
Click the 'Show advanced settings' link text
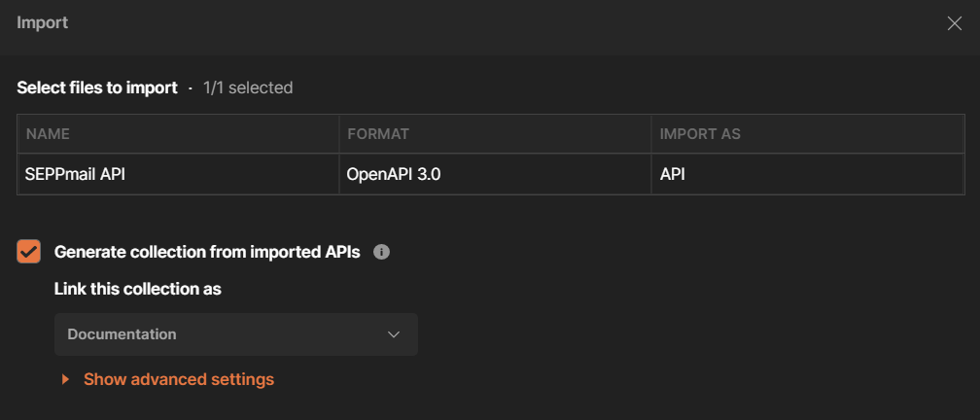(179, 379)
